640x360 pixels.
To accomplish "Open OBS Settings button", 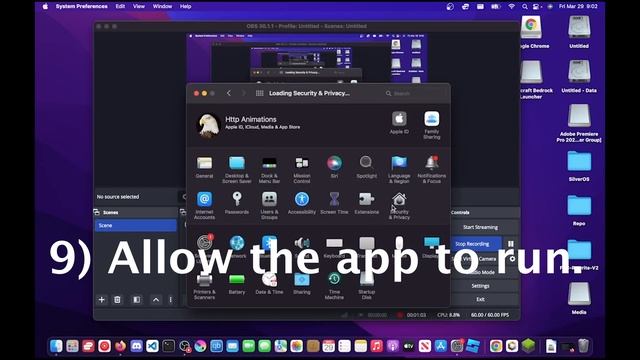I will point(480,286).
